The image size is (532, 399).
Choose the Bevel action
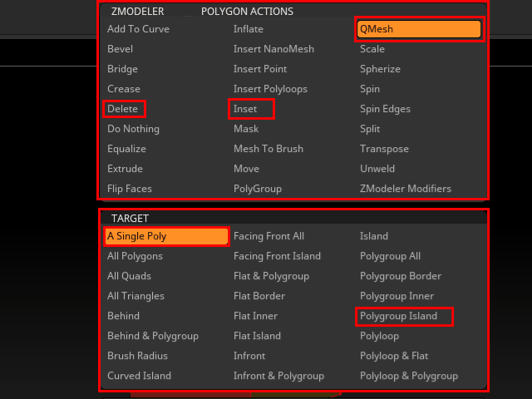[x=121, y=49]
